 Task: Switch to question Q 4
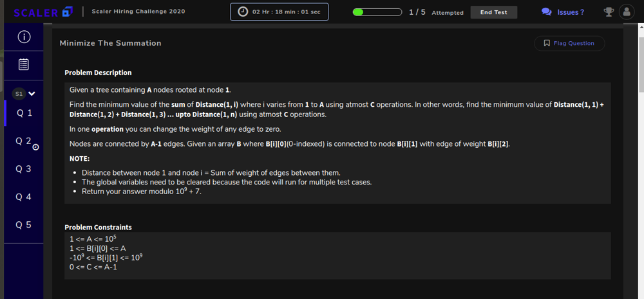(x=23, y=197)
